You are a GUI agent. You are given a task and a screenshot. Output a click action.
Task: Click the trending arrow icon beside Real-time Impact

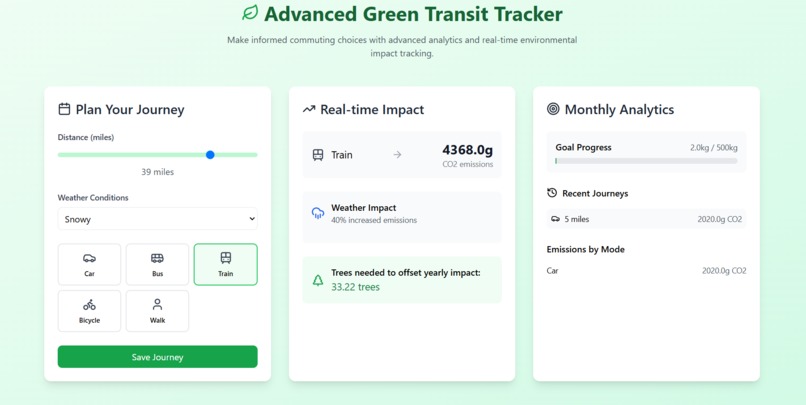pyautogui.click(x=308, y=109)
